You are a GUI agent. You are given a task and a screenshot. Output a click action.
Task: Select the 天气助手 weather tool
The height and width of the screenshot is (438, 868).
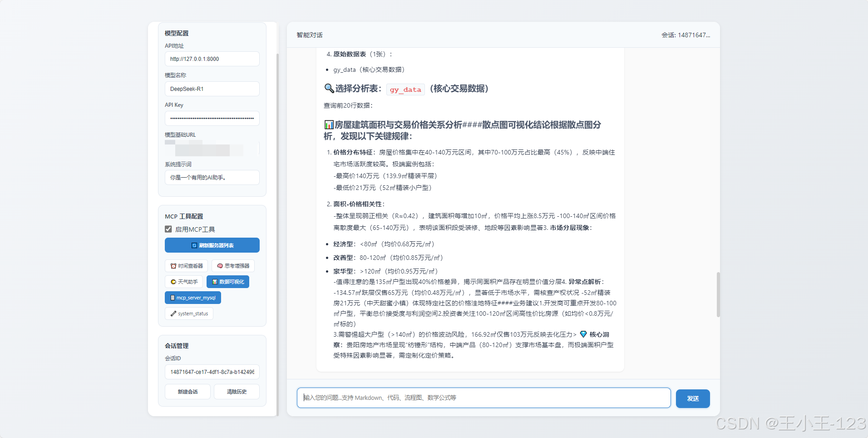[183, 282]
